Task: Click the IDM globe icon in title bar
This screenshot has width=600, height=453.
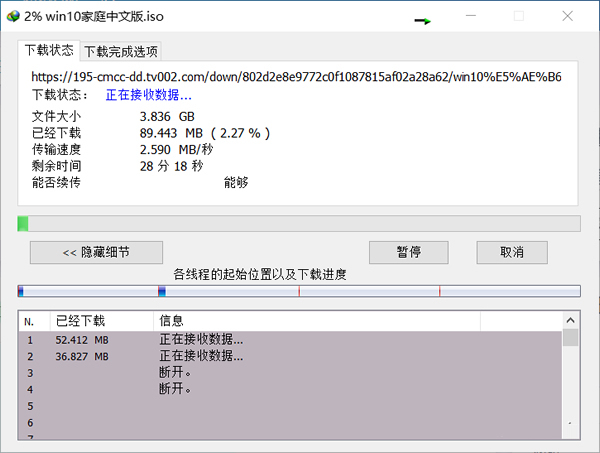Action: (x=13, y=16)
